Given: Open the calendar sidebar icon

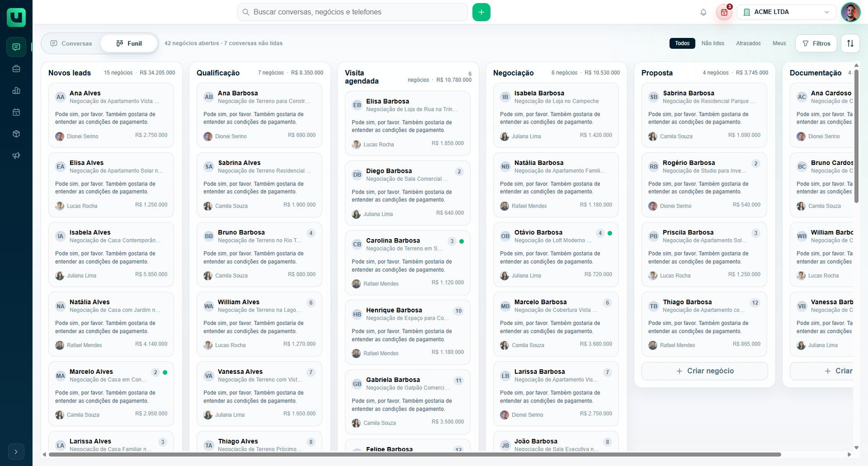Looking at the screenshot, I should pyautogui.click(x=16, y=112).
